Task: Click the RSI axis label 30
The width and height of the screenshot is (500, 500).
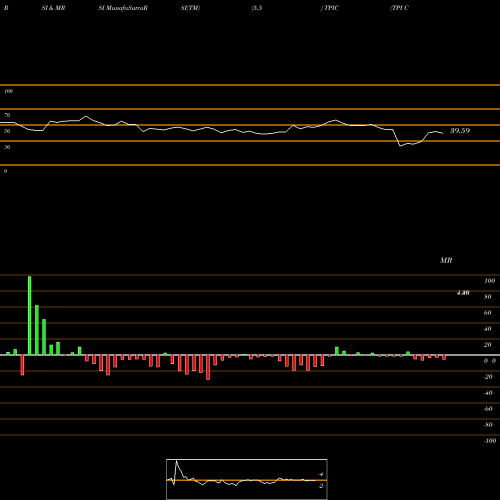Action: (x=7, y=147)
